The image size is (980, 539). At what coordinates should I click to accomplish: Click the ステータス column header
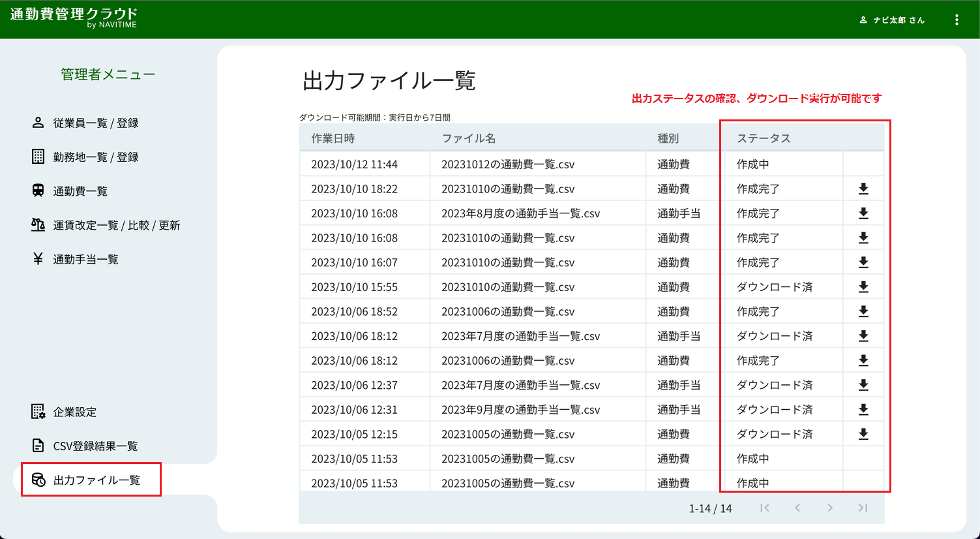coord(764,138)
